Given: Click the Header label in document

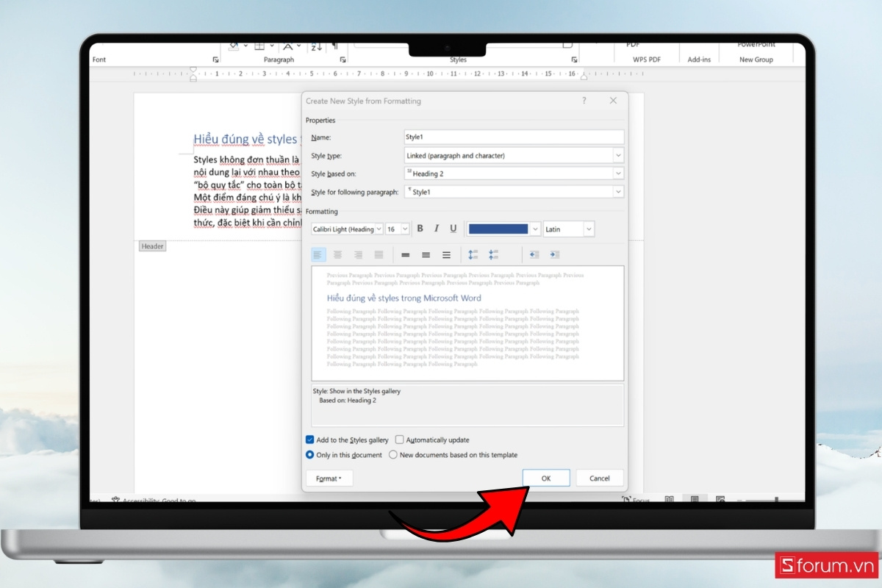Looking at the screenshot, I should pyautogui.click(x=153, y=246).
